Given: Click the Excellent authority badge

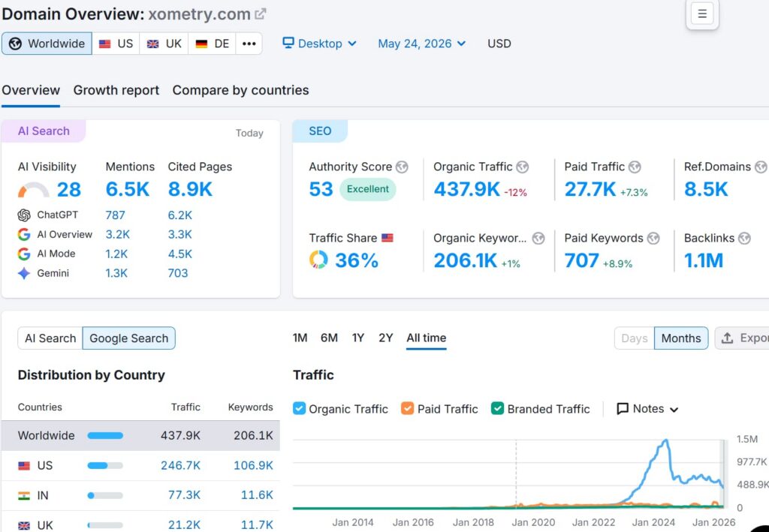Looking at the screenshot, I should coord(368,189).
